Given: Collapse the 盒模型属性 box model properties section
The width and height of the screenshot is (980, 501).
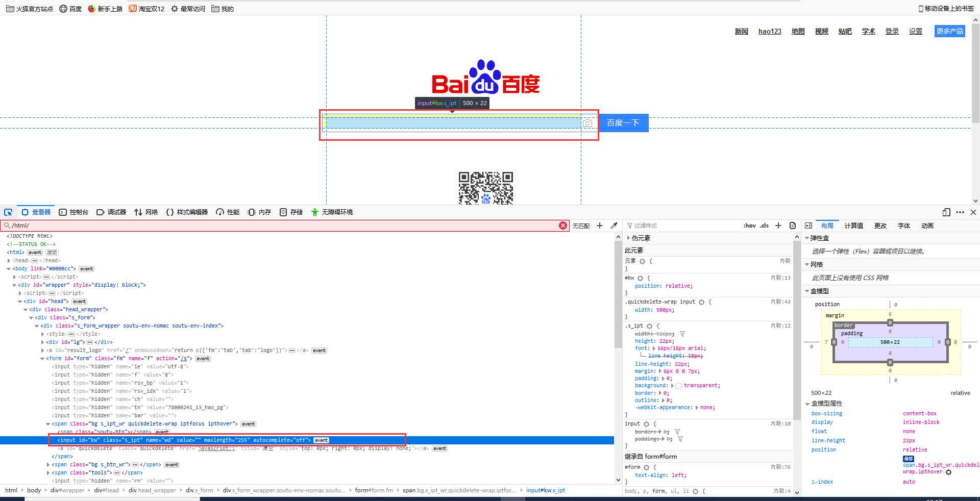Looking at the screenshot, I should [x=807, y=404].
